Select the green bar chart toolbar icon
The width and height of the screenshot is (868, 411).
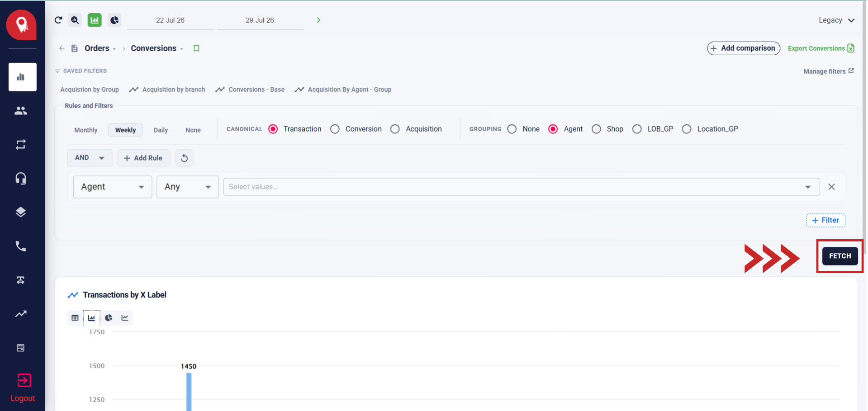tap(95, 20)
